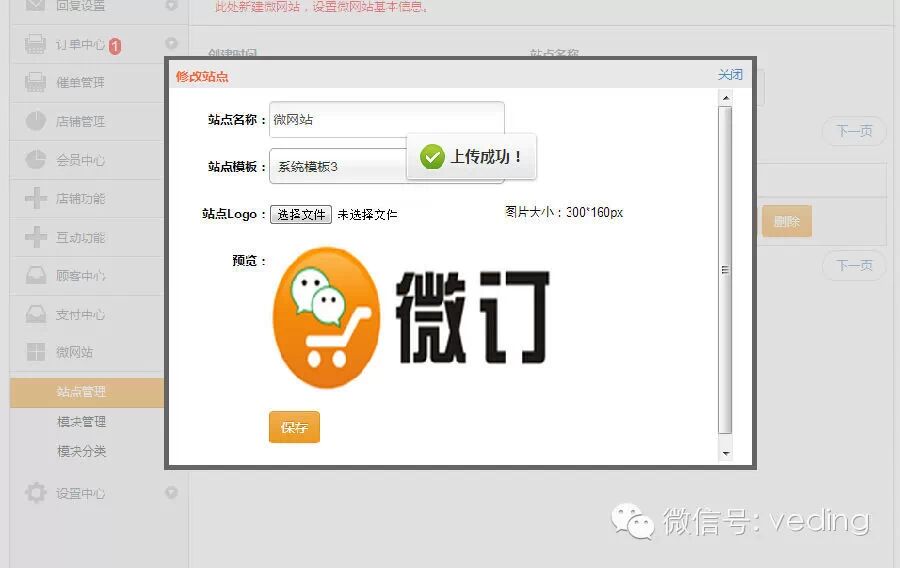Expand the 订单中心 section arrow
The image size is (900, 568).
click(171, 44)
